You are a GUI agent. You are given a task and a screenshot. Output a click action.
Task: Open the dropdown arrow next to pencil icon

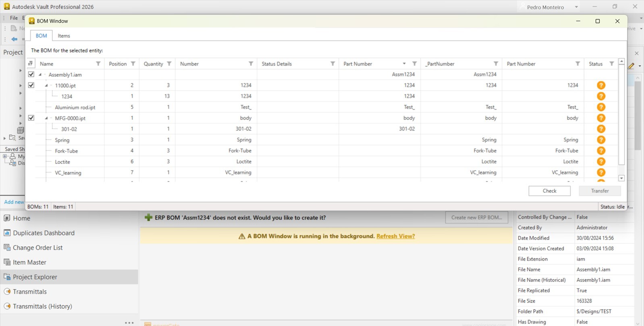tap(640, 66)
